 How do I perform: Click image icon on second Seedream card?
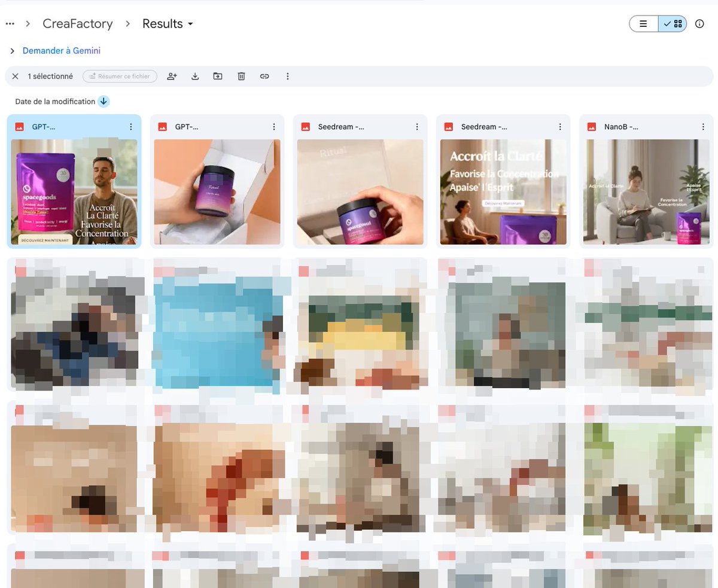click(x=449, y=127)
